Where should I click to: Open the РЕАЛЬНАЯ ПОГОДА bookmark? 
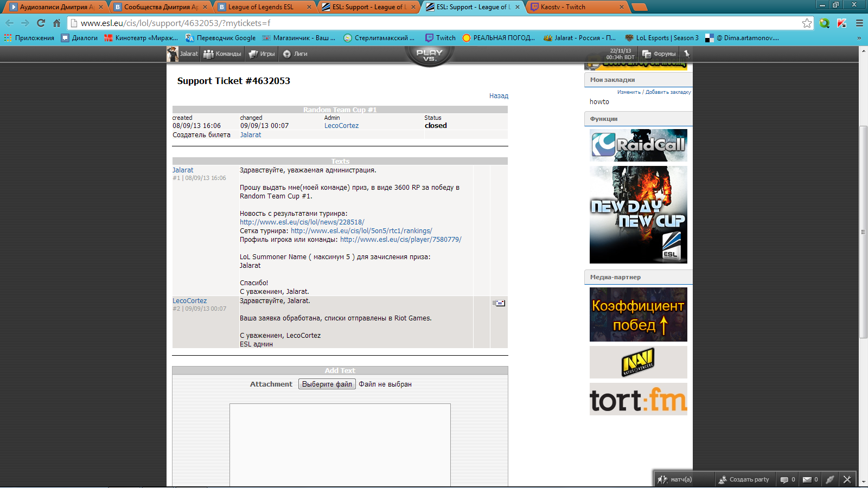[499, 38]
